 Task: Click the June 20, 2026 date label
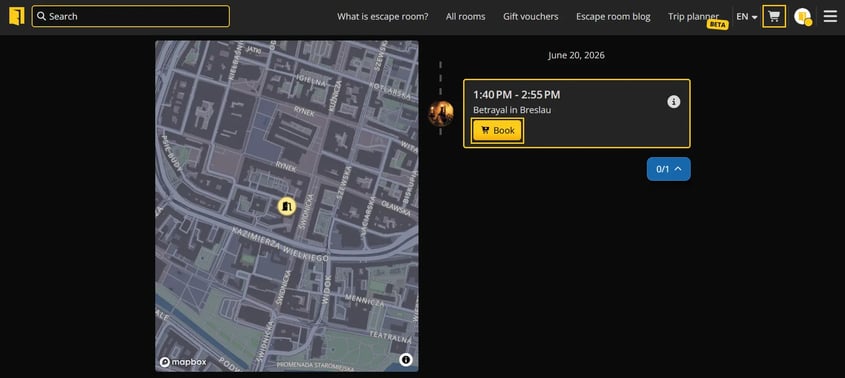coord(577,55)
